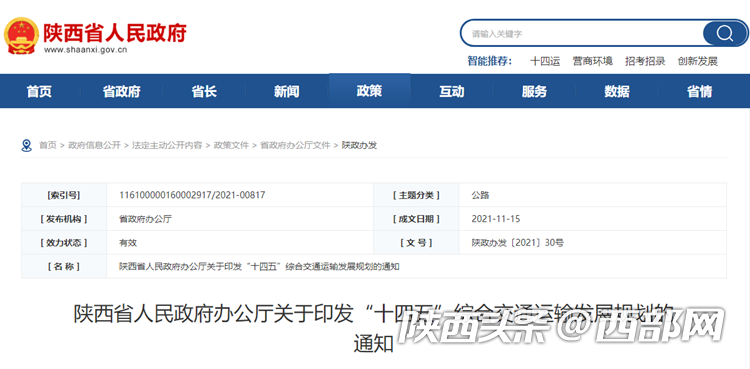Open the 省长 navigation tab
This screenshot has height=369, width=750.
click(204, 91)
